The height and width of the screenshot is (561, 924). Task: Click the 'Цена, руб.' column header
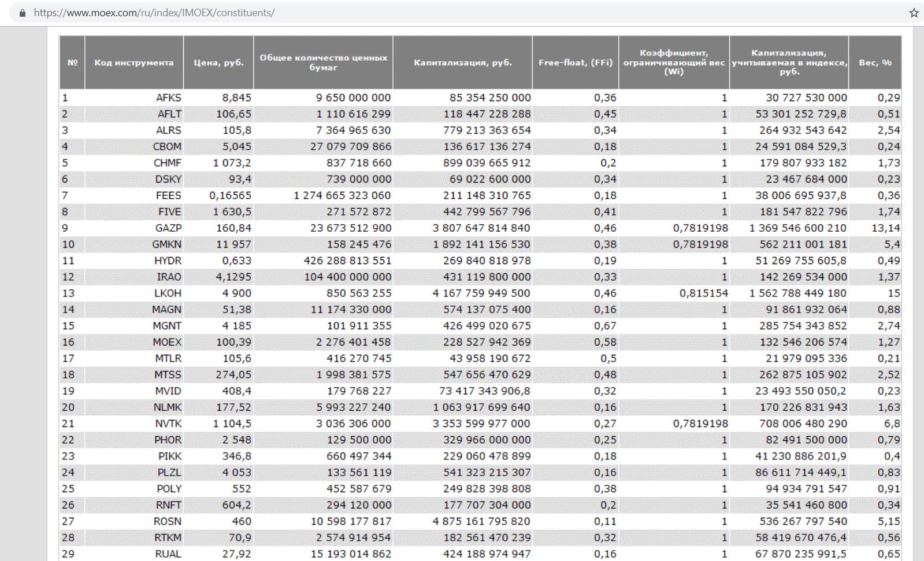pos(218,62)
